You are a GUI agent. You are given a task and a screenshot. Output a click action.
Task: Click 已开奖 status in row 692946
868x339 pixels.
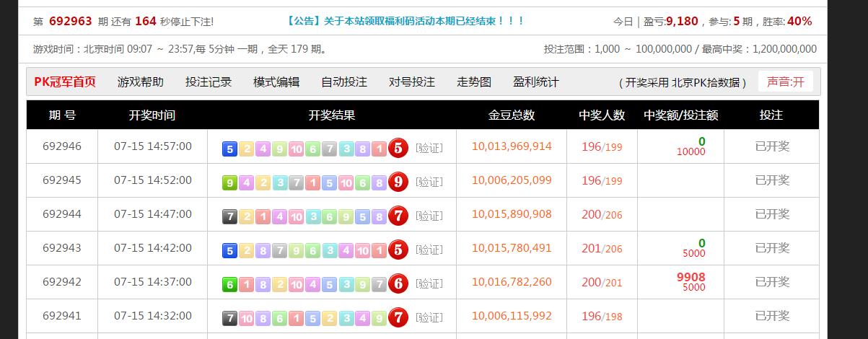(772, 146)
